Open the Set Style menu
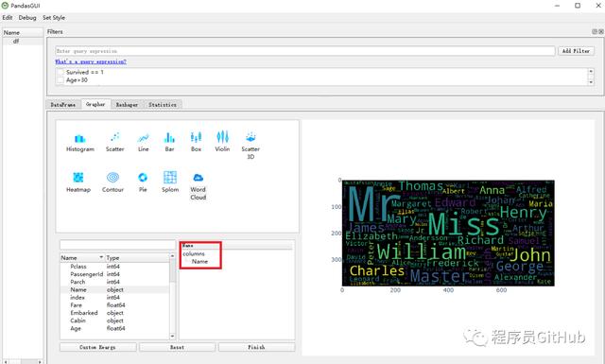Image resolution: width=605 pixels, height=364 pixels. [54, 18]
